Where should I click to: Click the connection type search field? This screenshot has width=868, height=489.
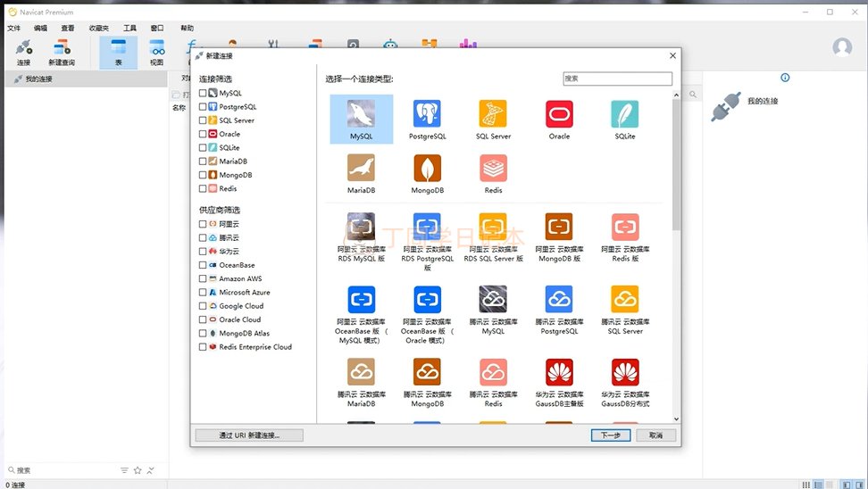(x=617, y=79)
